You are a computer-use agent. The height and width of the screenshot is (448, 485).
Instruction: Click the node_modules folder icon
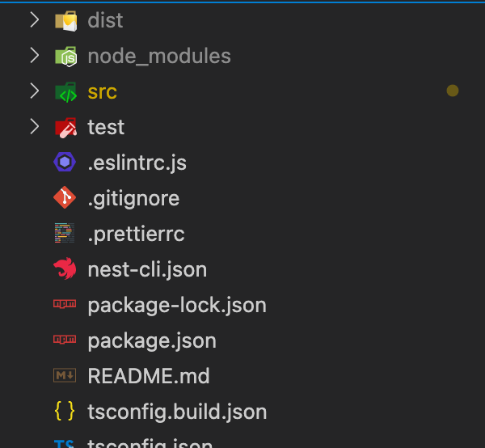[x=66, y=57]
